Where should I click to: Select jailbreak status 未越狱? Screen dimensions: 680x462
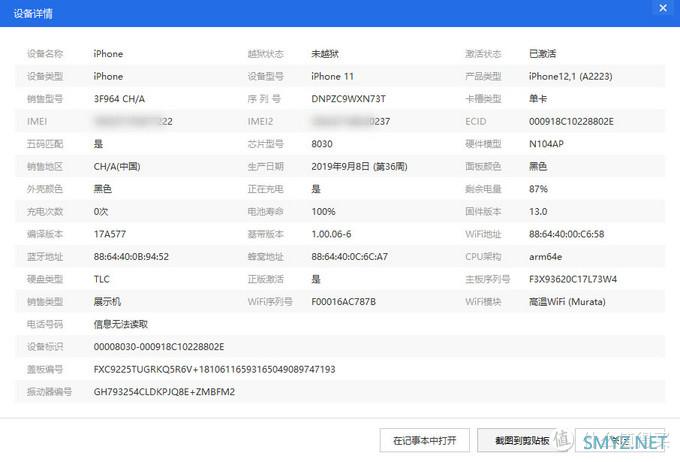[x=325, y=54]
